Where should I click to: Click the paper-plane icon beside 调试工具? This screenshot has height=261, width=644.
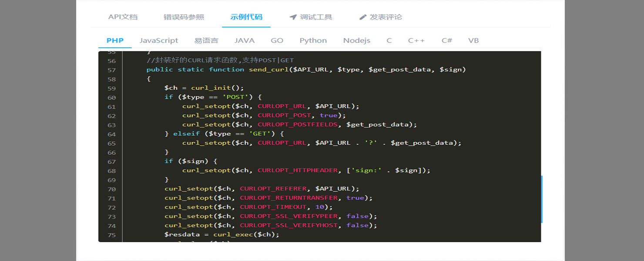coord(293,17)
